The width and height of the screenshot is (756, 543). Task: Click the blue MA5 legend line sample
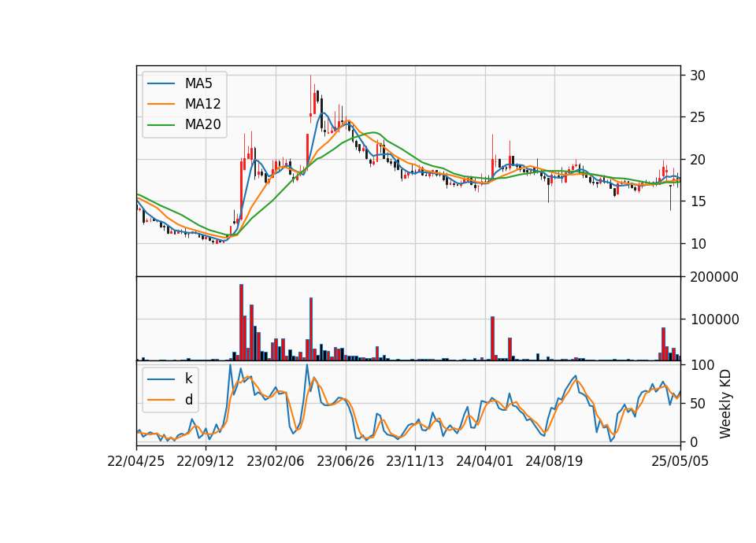pos(161,84)
